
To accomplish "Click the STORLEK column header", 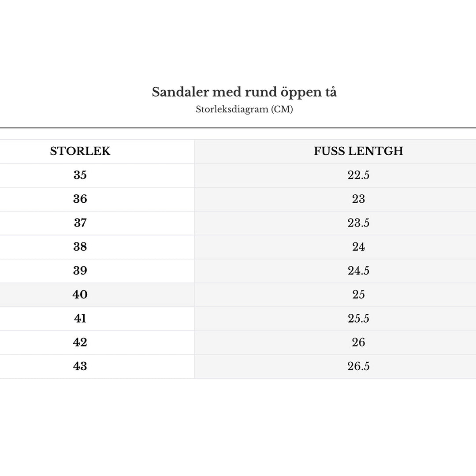I will tap(80, 151).
